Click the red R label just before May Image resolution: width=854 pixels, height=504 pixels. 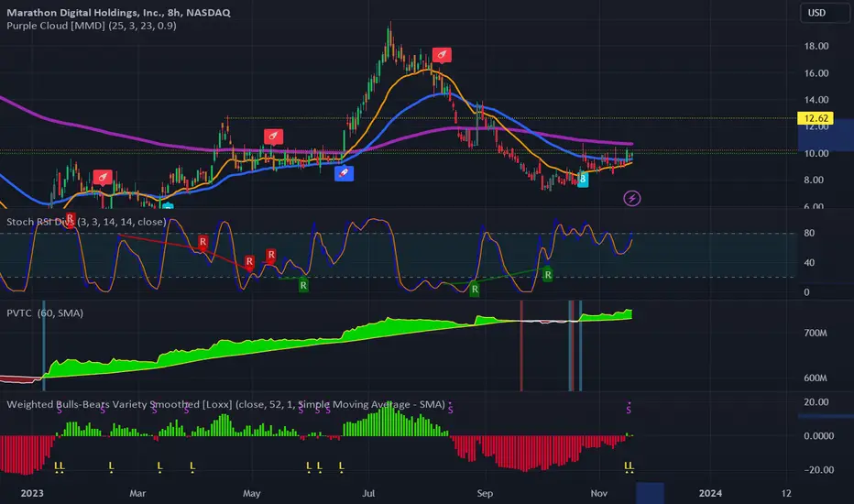(x=249, y=262)
